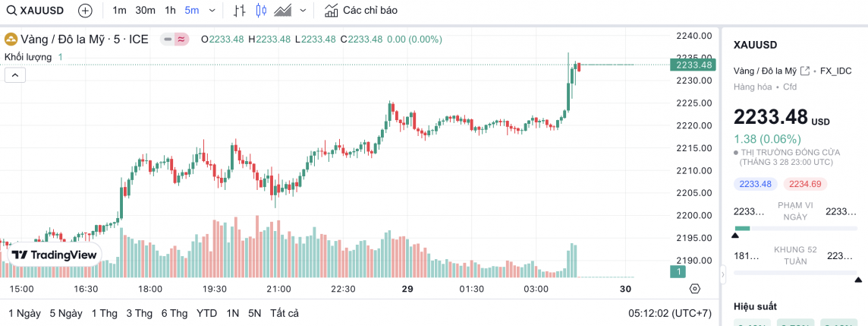Click the XAUUSD symbol search magnifier icon
The width and height of the screenshot is (868, 326).
point(11,11)
